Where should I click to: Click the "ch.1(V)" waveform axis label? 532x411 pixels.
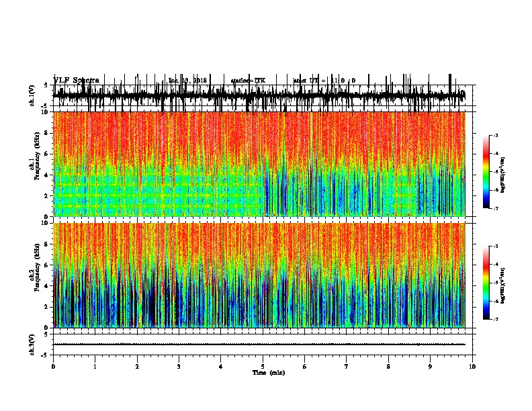[32, 95]
